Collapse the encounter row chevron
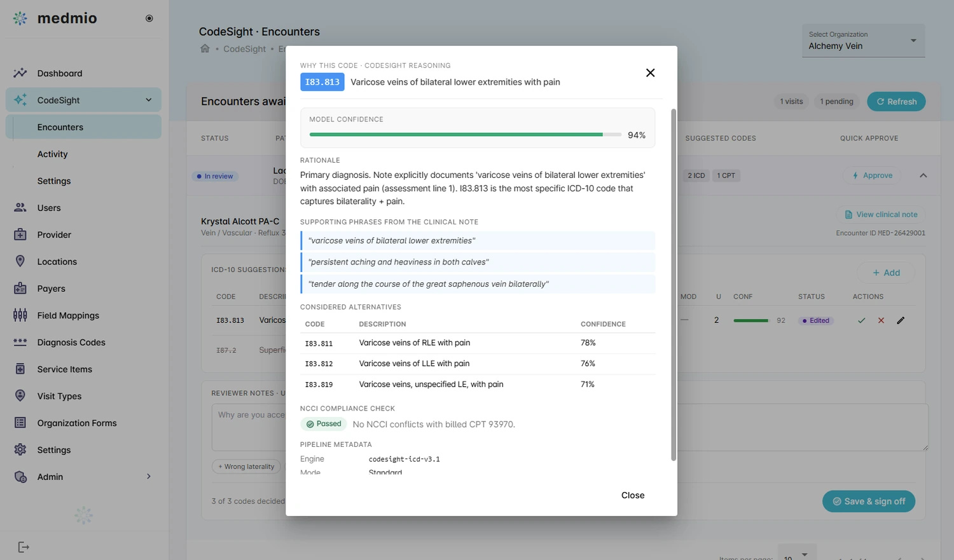The width and height of the screenshot is (954, 560). point(923,175)
